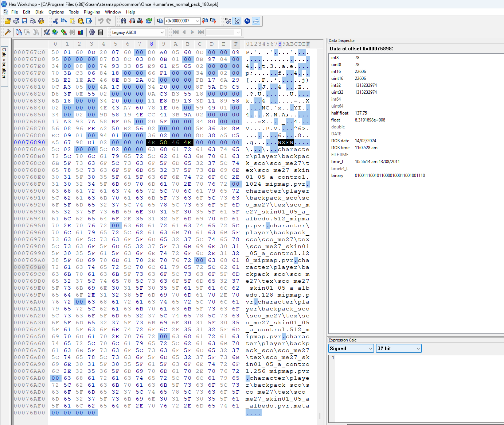This screenshot has height=425, width=504.
Task: Click the int32 value 1313232974
Action: tap(366, 85)
